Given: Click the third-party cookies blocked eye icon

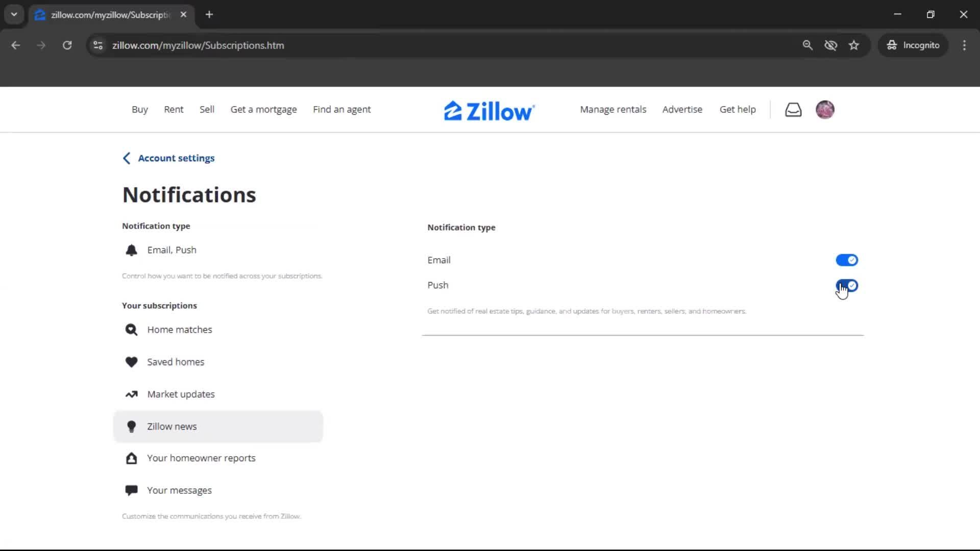Looking at the screenshot, I should (830, 45).
